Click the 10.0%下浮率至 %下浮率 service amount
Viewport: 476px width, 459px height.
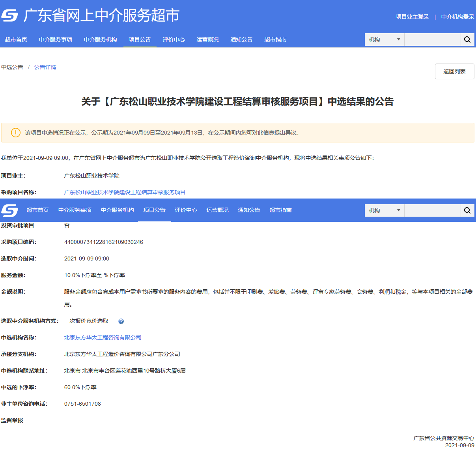tap(95, 275)
